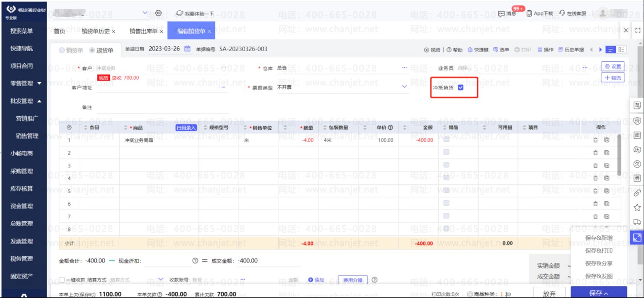Viewport: 644px width, 298px height.
Task: Open 消息 messages with 99+ badge
Action: [507, 14]
